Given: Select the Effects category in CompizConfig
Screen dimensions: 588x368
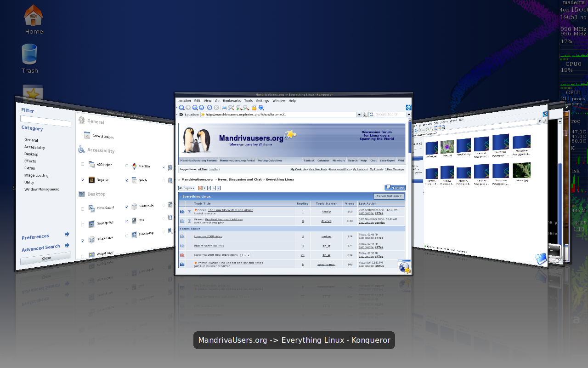Looking at the screenshot, I should click(30, 161).
